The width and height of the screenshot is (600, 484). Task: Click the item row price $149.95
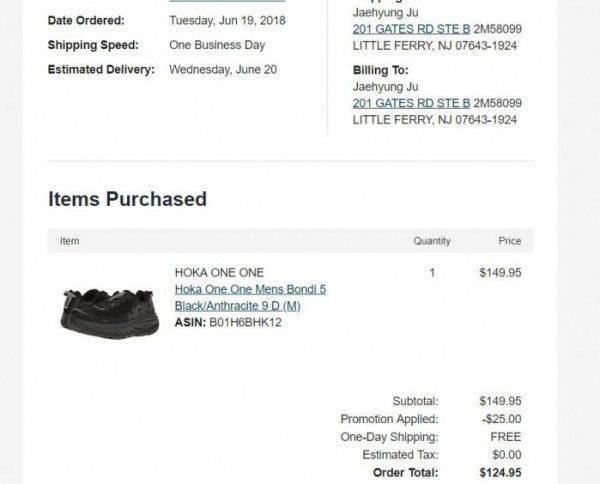coord(501,272)
